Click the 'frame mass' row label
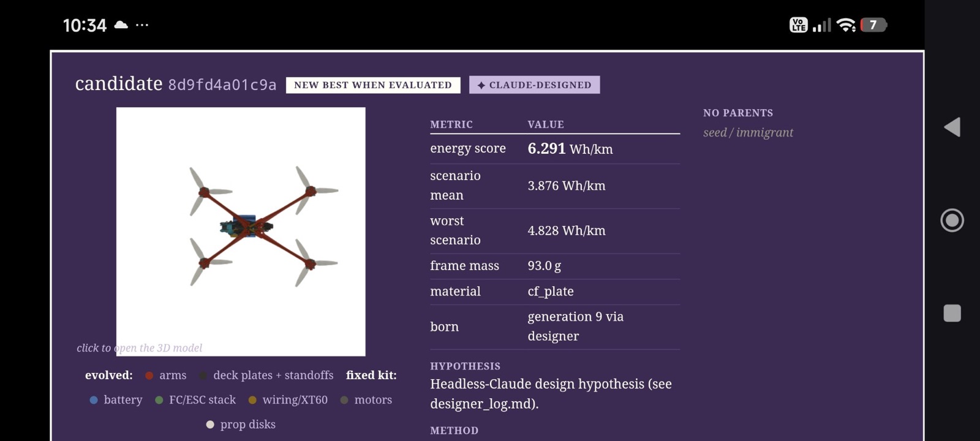Viewport: 980px width, 441px height. 464,266
